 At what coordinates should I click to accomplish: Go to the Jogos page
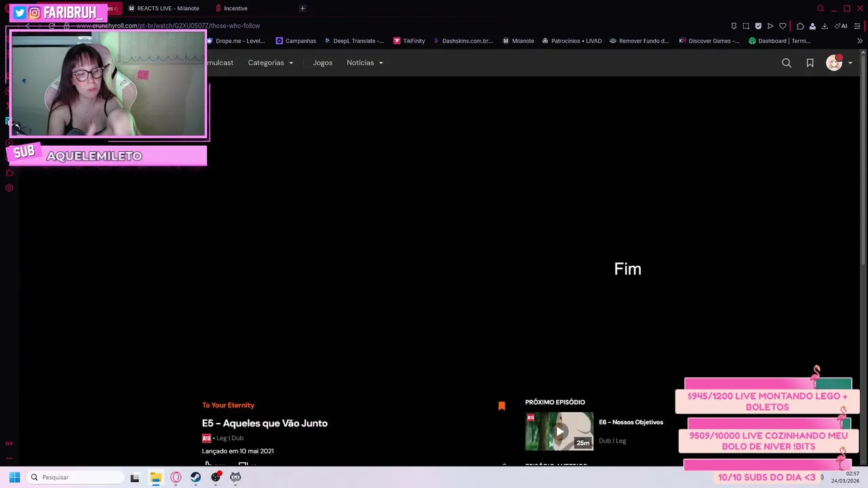click(323, 63)
